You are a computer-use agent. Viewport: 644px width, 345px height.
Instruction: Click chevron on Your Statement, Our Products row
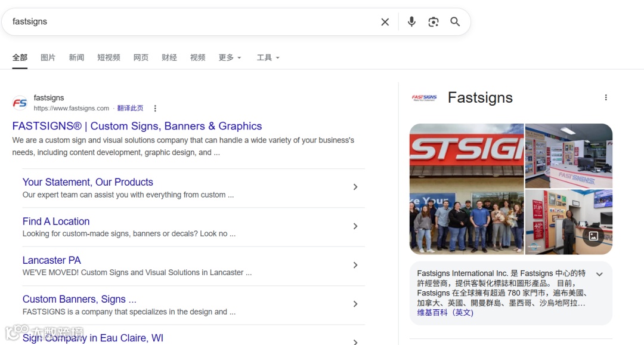click(x=355, y=187)
